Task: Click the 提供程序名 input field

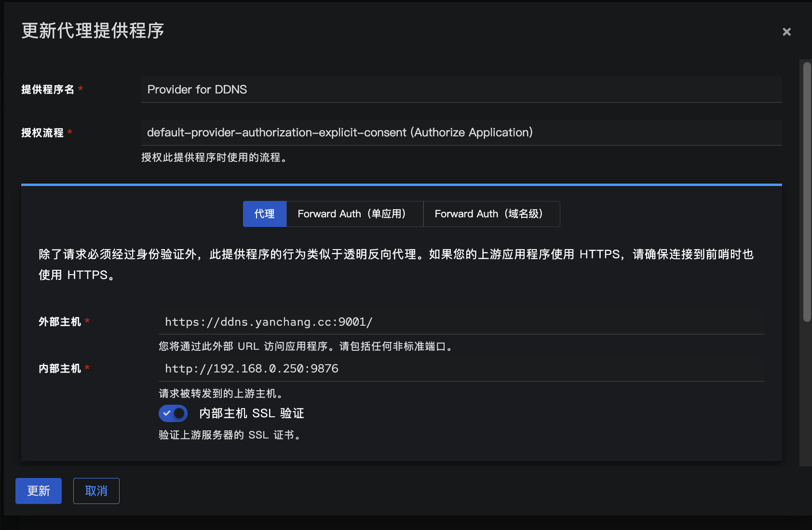Action: pyautogui.click(x=461, y=90)
